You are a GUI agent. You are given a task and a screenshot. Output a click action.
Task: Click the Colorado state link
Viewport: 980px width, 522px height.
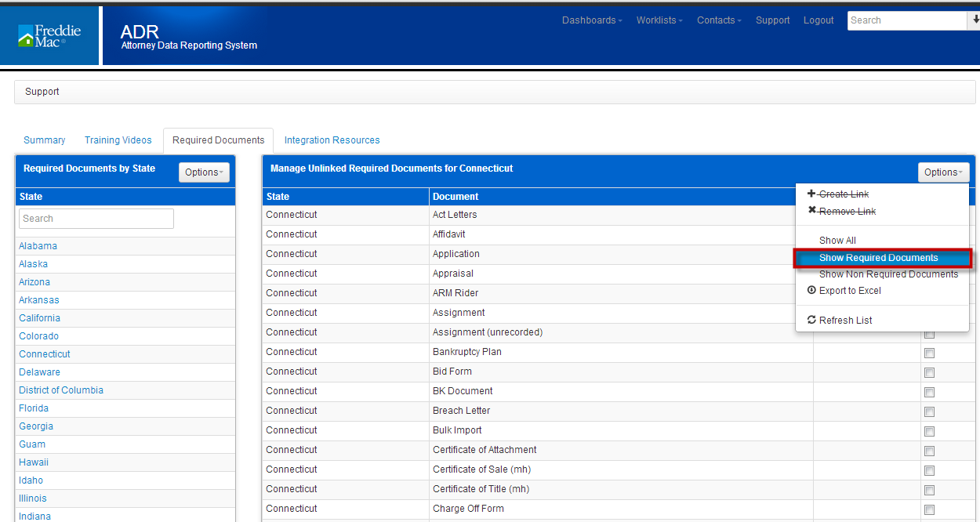tap(39, 336)
